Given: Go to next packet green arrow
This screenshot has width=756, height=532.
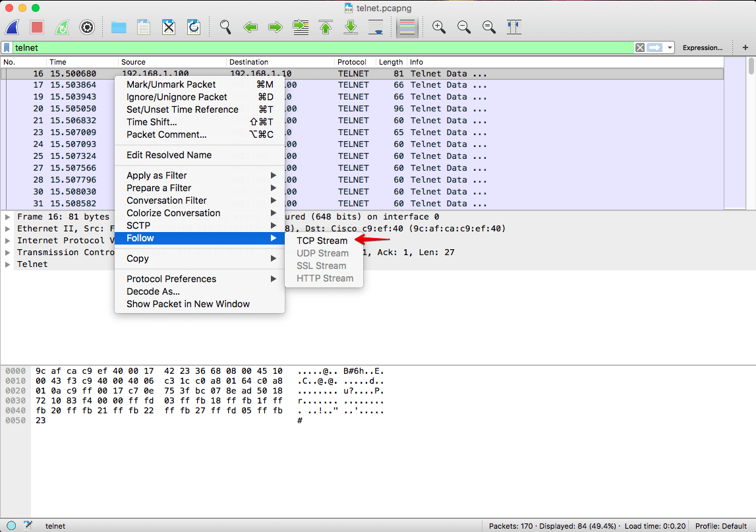Looking at the screenshot, I should coord(276,27).
